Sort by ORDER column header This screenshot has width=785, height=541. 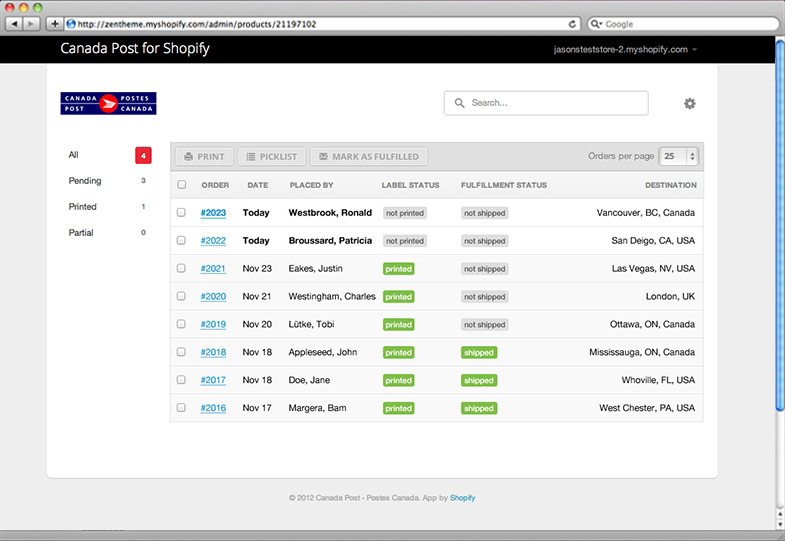[x=215, y=185]
